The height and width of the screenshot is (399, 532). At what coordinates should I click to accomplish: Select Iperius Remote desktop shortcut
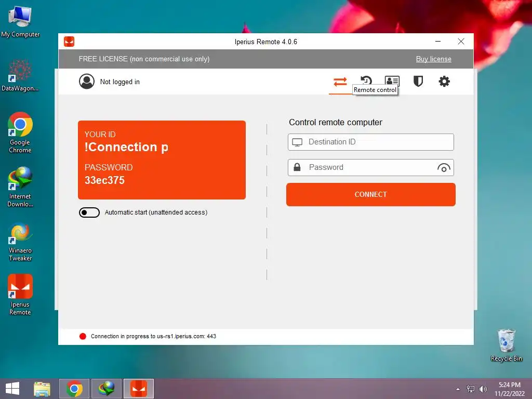[20, 295]
